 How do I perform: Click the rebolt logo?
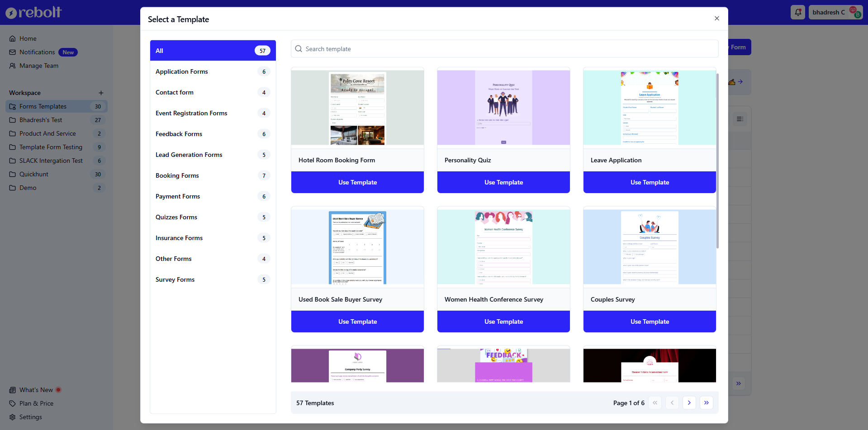pyautogui.click(x=33, y=12)
